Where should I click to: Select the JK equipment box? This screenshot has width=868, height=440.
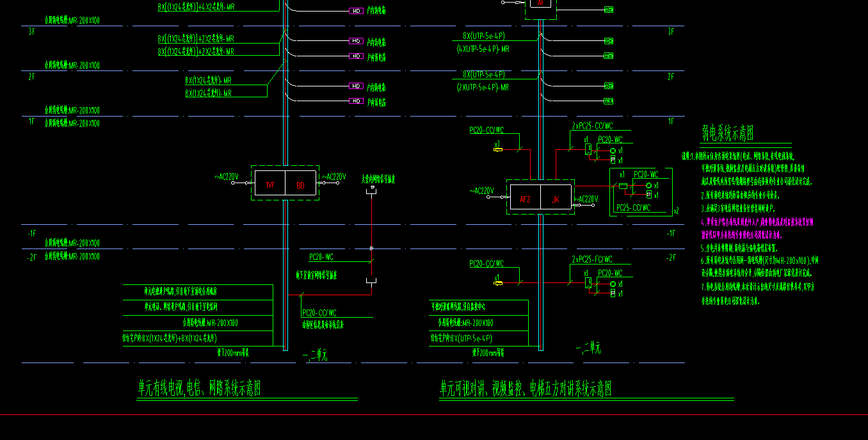point(556,197)
